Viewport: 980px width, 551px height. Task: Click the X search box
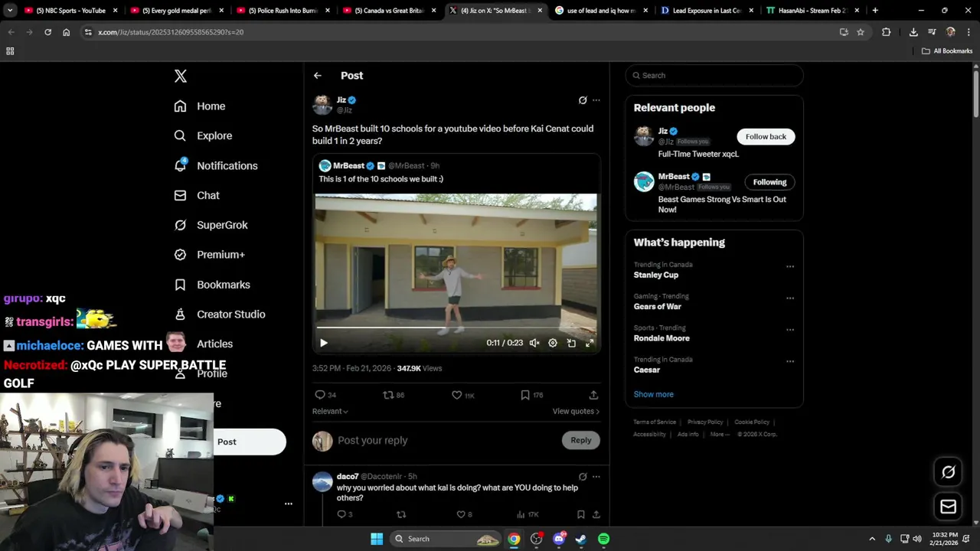(714, 76)
